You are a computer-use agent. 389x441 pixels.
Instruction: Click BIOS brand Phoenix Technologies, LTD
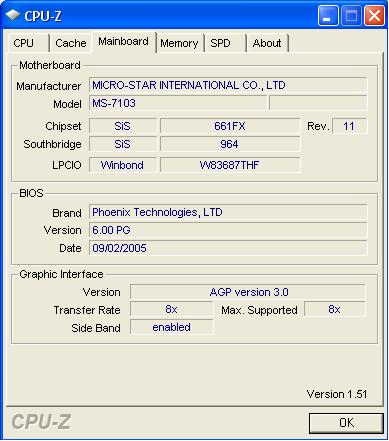tap(228, 212)
